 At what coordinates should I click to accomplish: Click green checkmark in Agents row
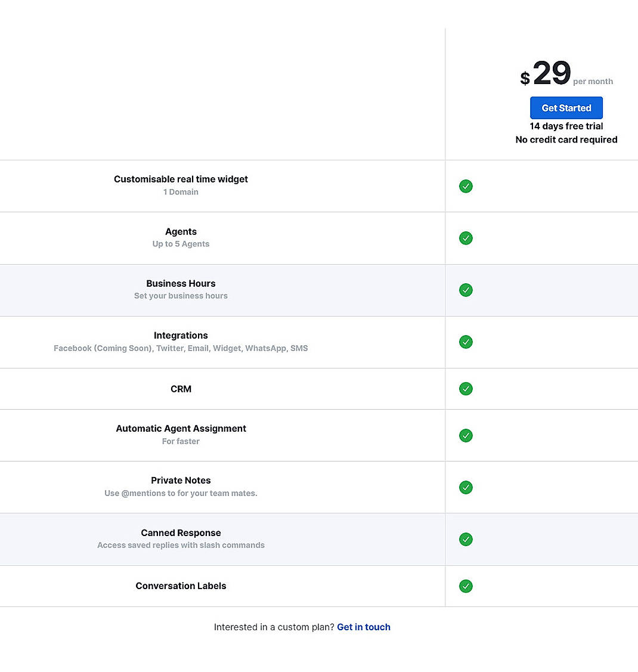466,238
